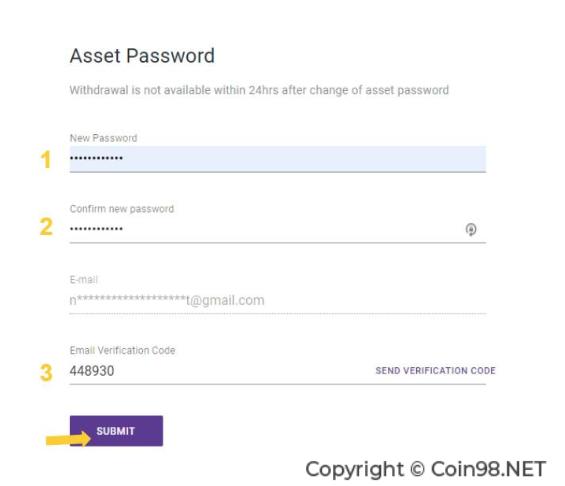Click the 448930 verification code field
Viewport: 565px width, 486px height.
tap(220, 371)
